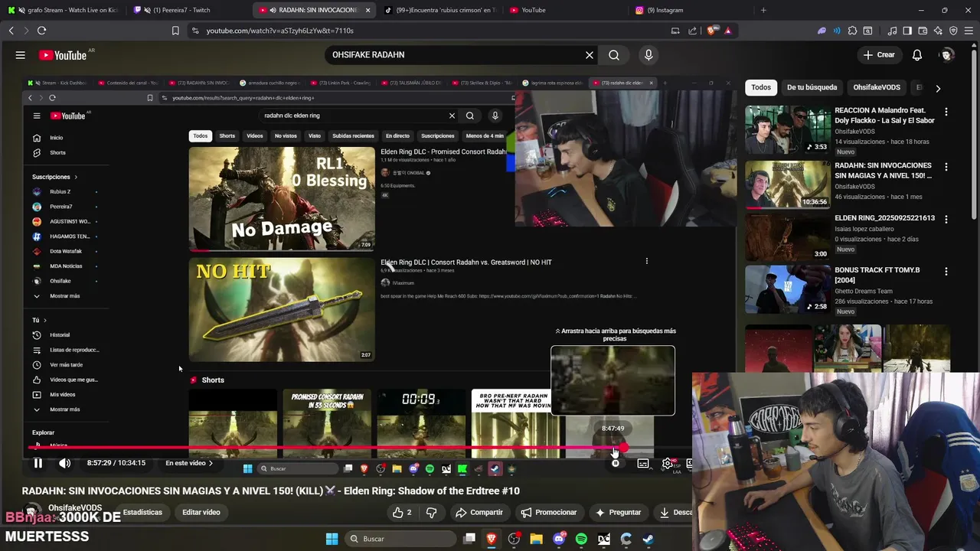Open the Brave Shields lion icon
The height and width of the screenshot is (551, 980).
[711, 31]
